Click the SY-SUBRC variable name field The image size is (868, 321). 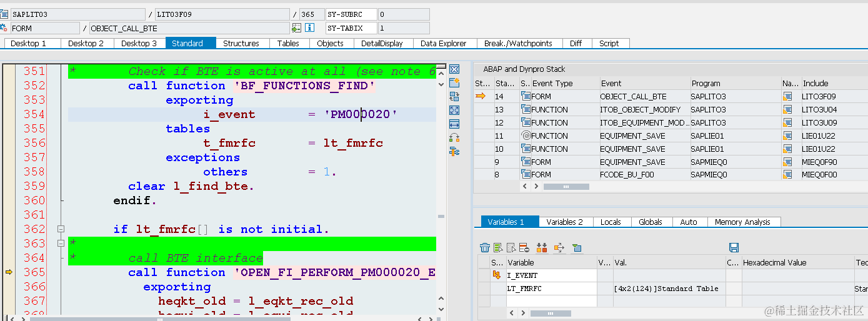point(351,14)
